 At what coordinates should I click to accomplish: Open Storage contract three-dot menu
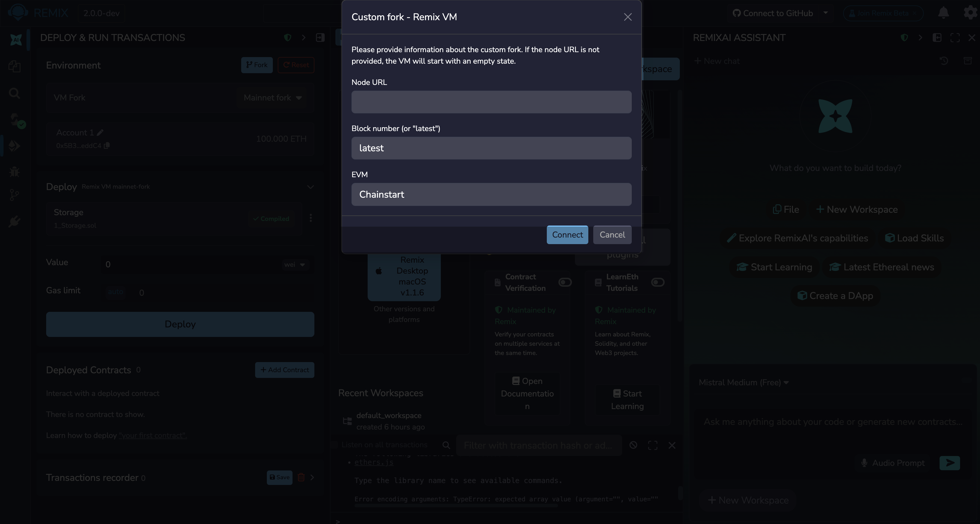pos(311,218)
